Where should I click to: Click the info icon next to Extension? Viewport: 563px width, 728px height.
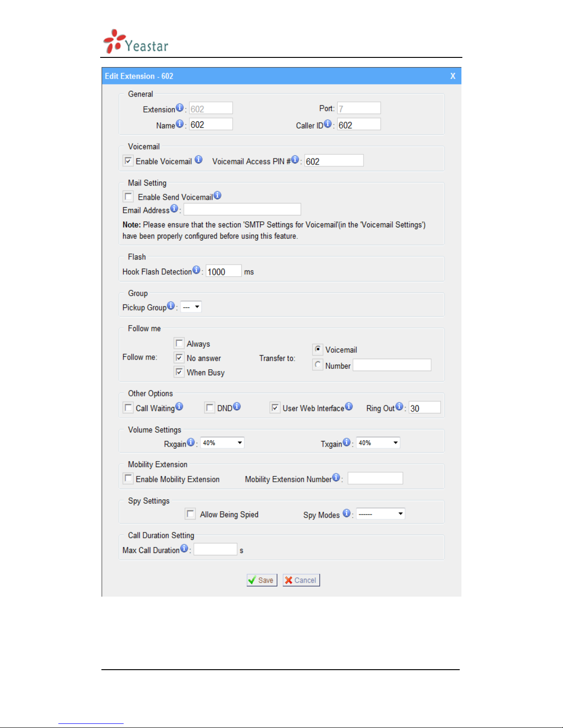tap(180, 107)
